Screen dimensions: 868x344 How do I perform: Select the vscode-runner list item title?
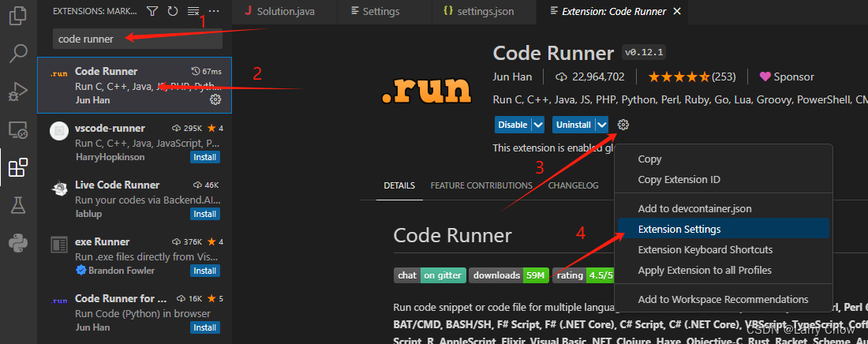point(110,128)
